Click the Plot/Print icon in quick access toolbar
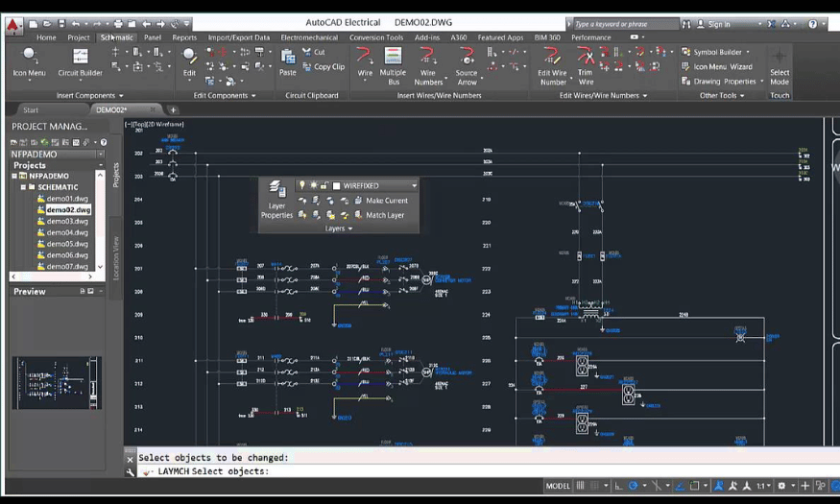Image resolution: width=840 pixels, height=504 pixels. click(x=118, y=24)
